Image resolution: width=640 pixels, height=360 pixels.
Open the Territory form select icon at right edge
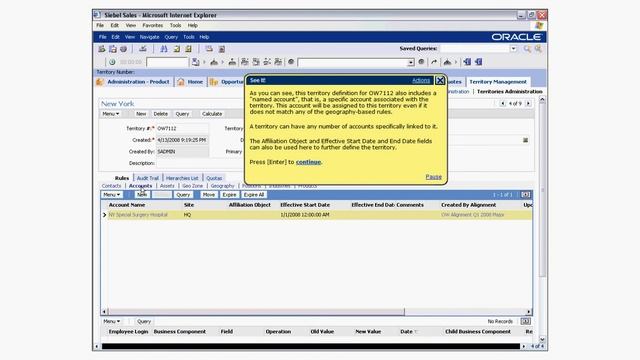[x=525, y=140]
